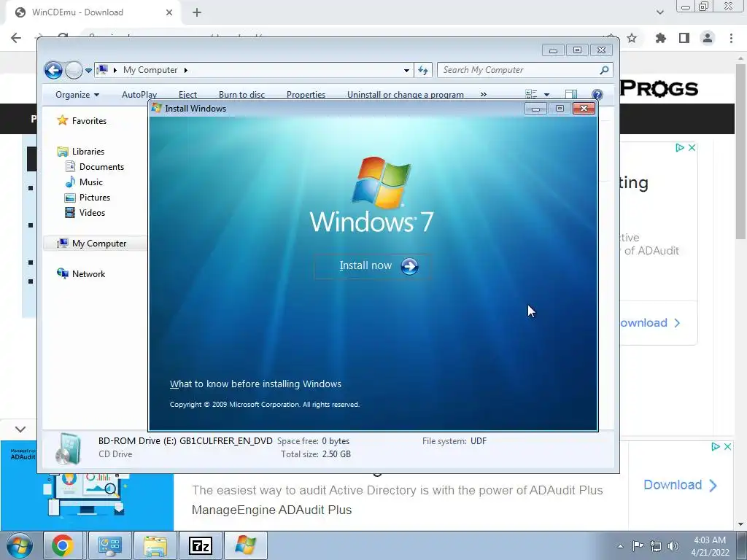The width and height of the screenshot is (747, 560).
Task: Expand the breadcrumb arrow after My Computer
Action: 186,70
